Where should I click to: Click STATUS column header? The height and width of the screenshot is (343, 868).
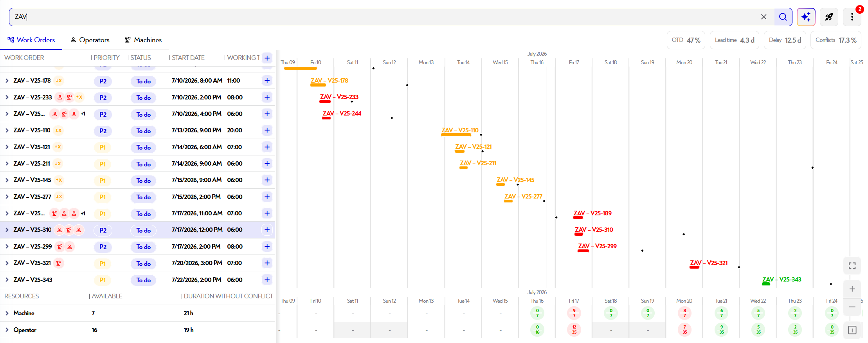pos(140,58)
